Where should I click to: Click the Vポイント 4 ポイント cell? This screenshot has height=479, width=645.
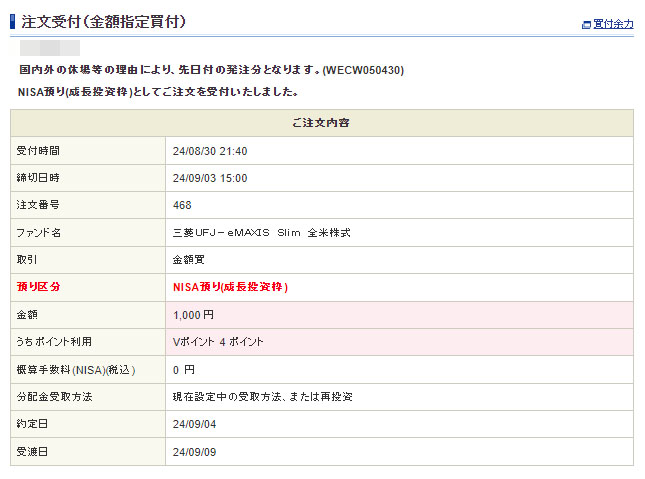click(x=218, y=342)
